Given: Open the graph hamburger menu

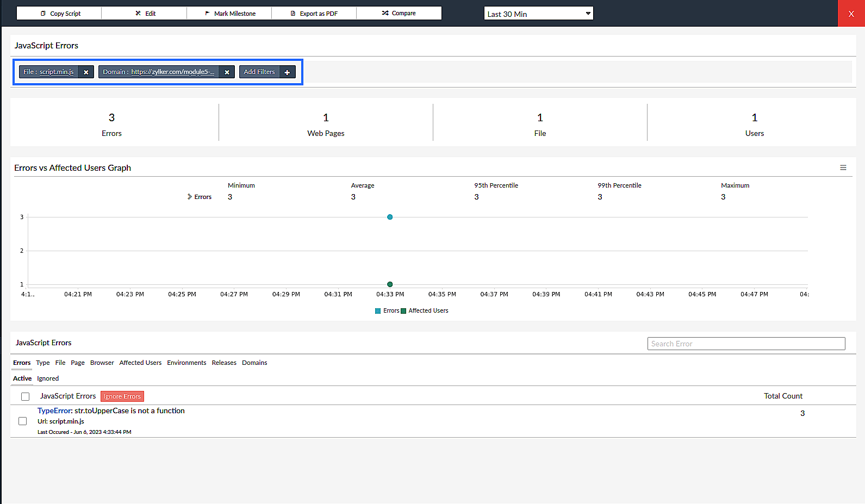Looking at the screenshot, I should coord(843,168).
